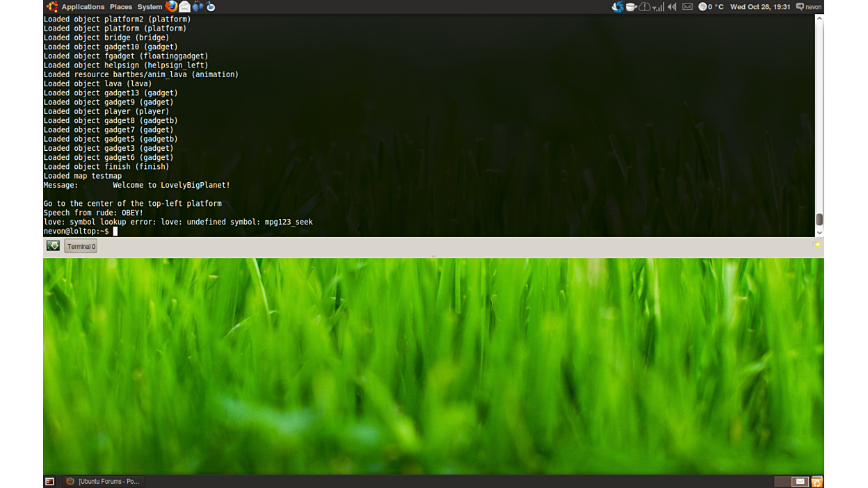Click the envelope messaging indicator

(687, 7)
